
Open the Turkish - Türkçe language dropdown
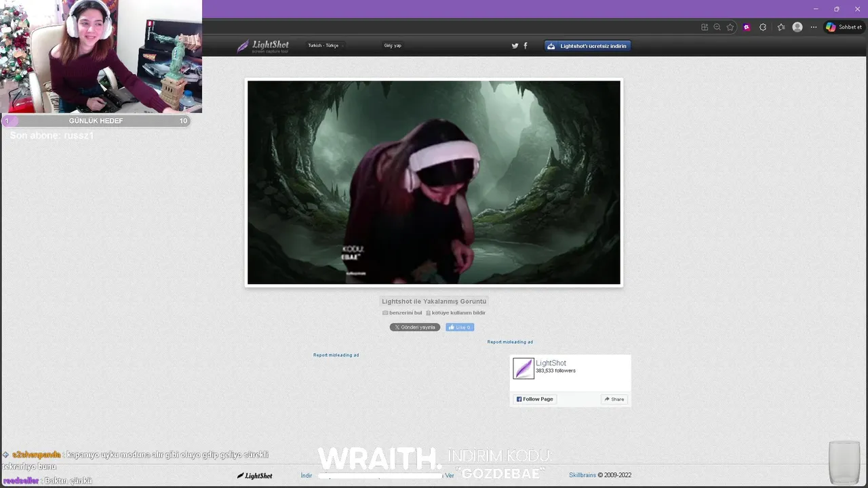pyautogui.click(x=325, y=45)
